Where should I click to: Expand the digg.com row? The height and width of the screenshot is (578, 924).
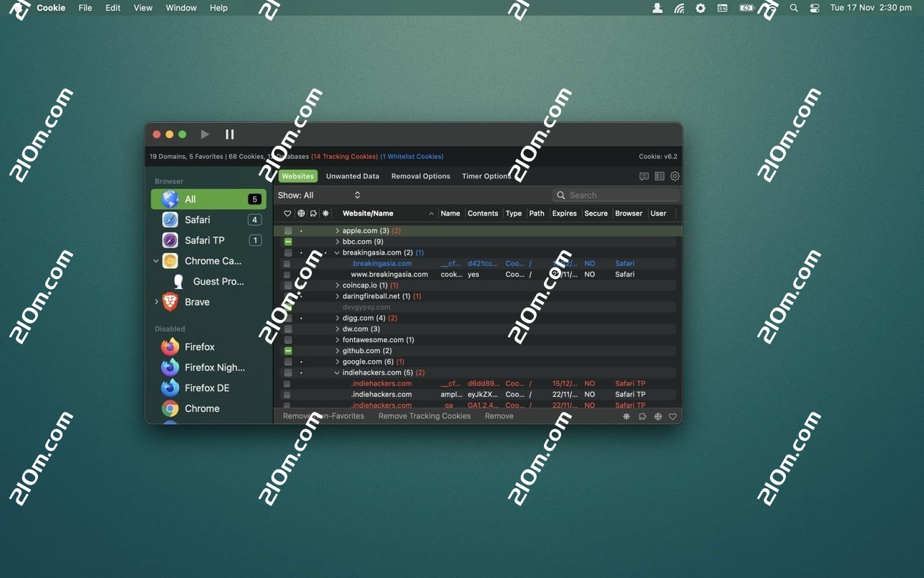(337, 318)
